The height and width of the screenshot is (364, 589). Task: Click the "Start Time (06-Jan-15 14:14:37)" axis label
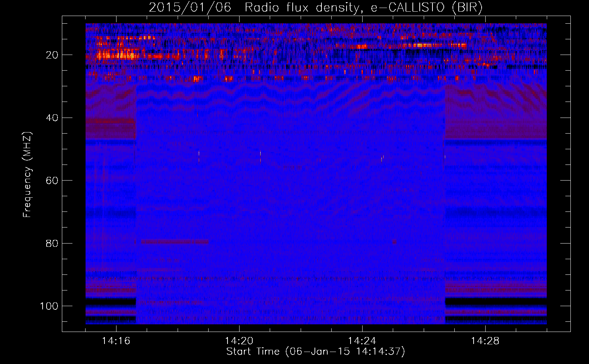point(316,352)
